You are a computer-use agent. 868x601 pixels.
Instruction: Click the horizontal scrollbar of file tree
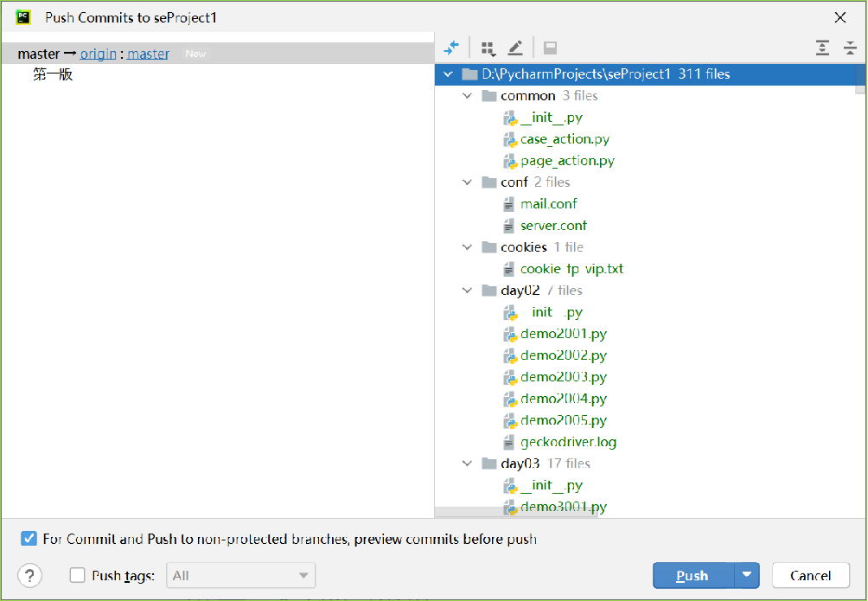pos(516,513)
